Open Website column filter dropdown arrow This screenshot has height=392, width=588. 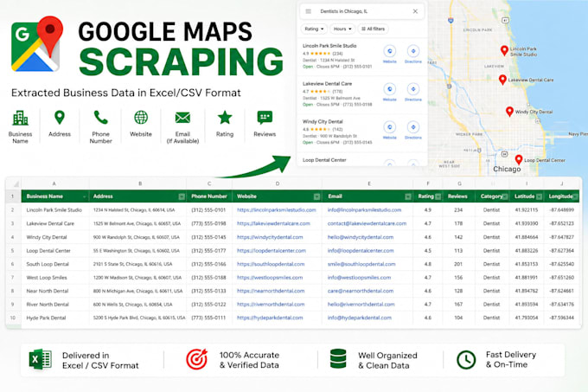pyautogui.click(x=316, y=196)
